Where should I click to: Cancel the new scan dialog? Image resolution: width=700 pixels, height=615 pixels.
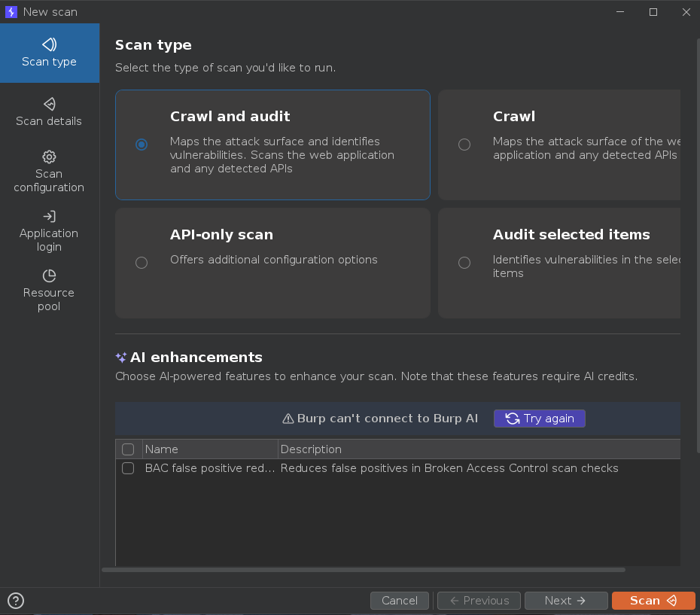click(x=399, y=600)
